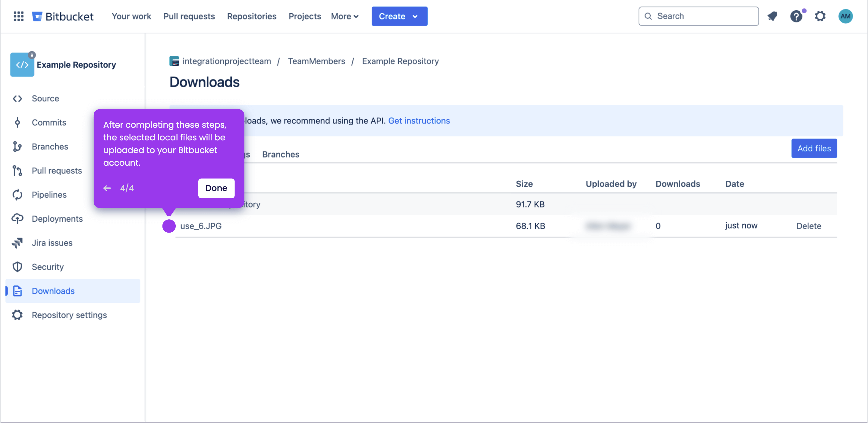Open Your work in top navigation
The image size is (868, 423).
131,16
